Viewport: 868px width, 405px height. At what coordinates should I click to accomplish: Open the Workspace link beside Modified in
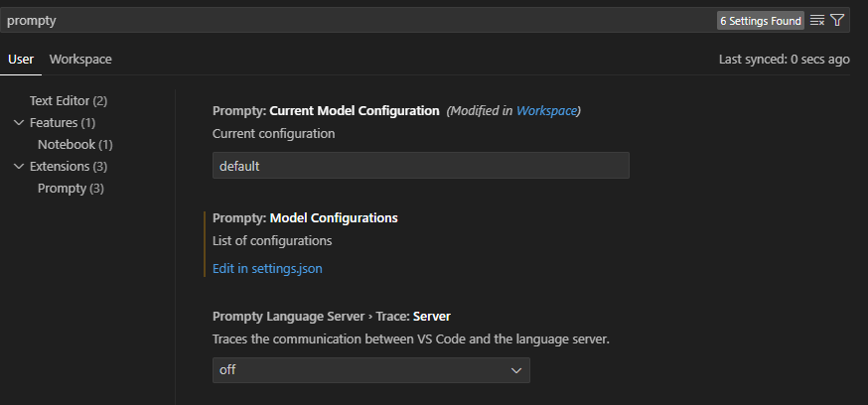(546, 110)
